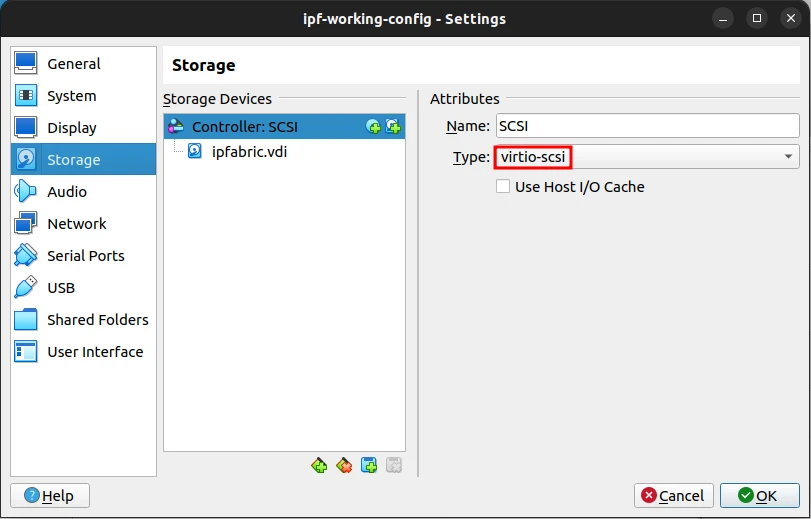Open the Network settings page
811x519 pixels.
point(76,224)
